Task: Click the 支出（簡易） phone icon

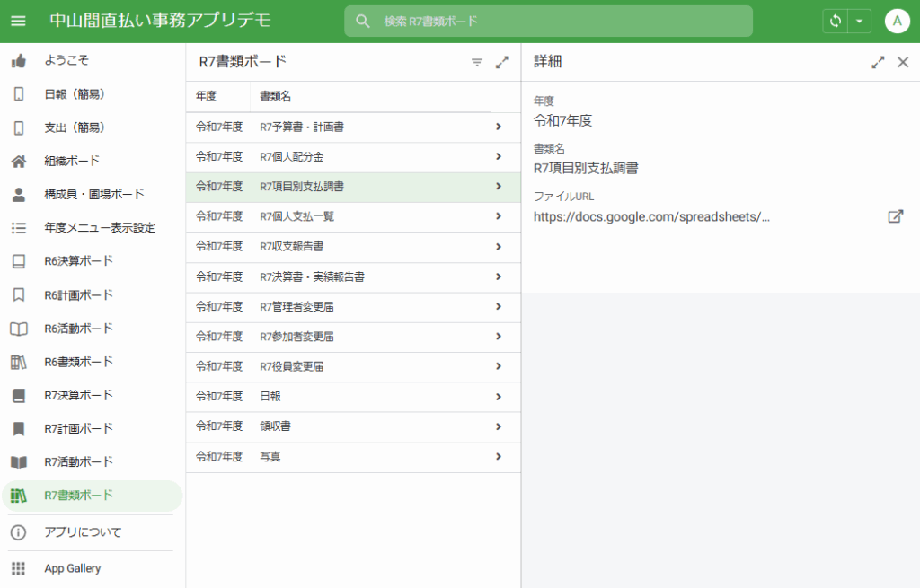Action: 19,127
